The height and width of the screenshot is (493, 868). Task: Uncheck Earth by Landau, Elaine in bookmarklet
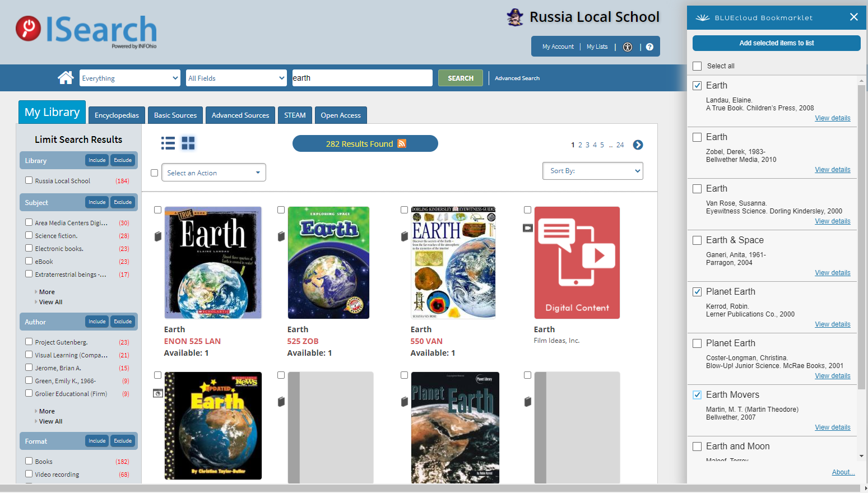click(x=697, y=86)
